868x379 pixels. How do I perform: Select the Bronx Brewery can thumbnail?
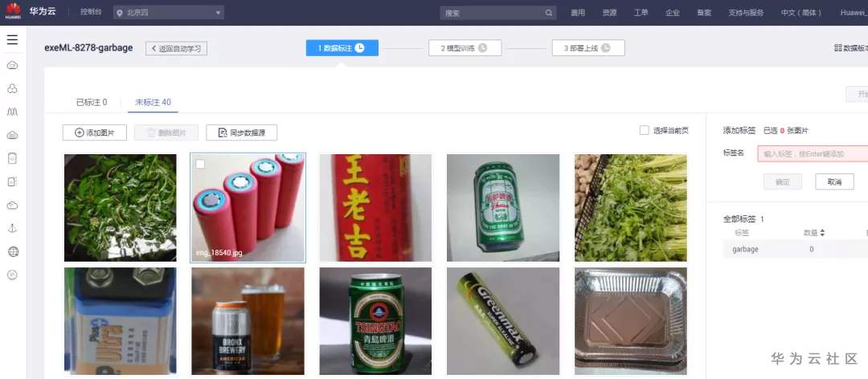248,321
